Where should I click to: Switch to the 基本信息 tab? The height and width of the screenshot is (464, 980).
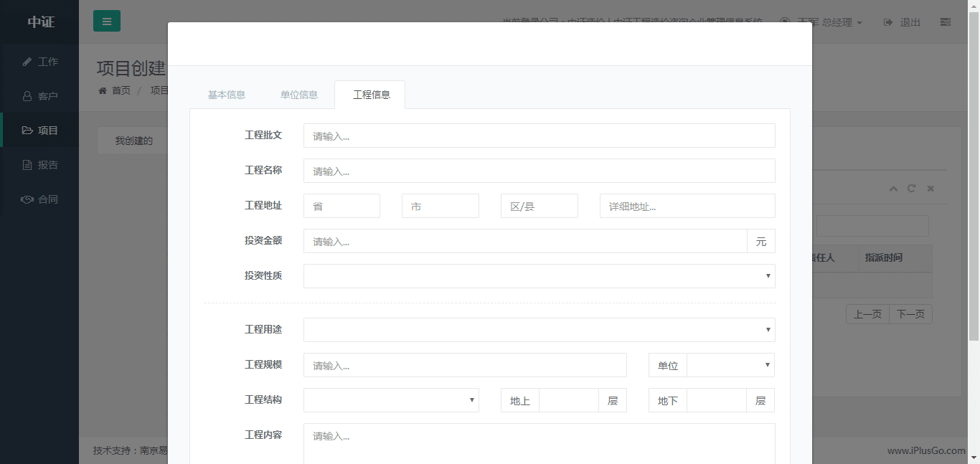point(227,95)
